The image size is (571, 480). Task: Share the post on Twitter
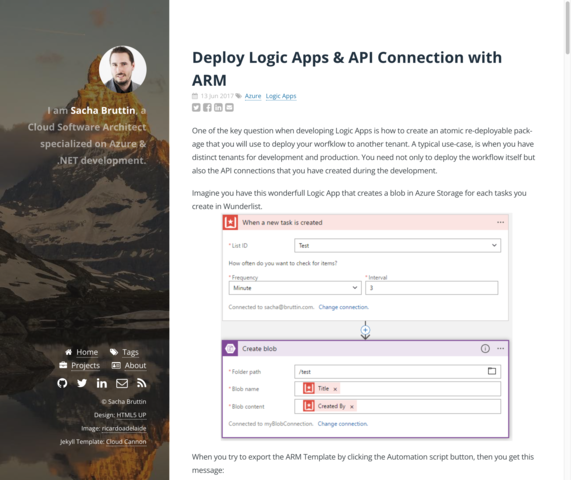click(x=196, y=107)
